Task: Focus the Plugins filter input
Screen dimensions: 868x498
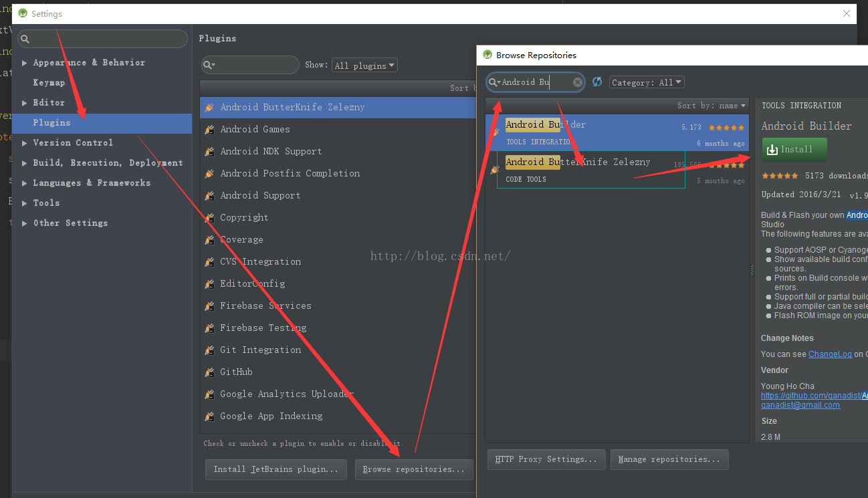Action: tap(250, 65)
